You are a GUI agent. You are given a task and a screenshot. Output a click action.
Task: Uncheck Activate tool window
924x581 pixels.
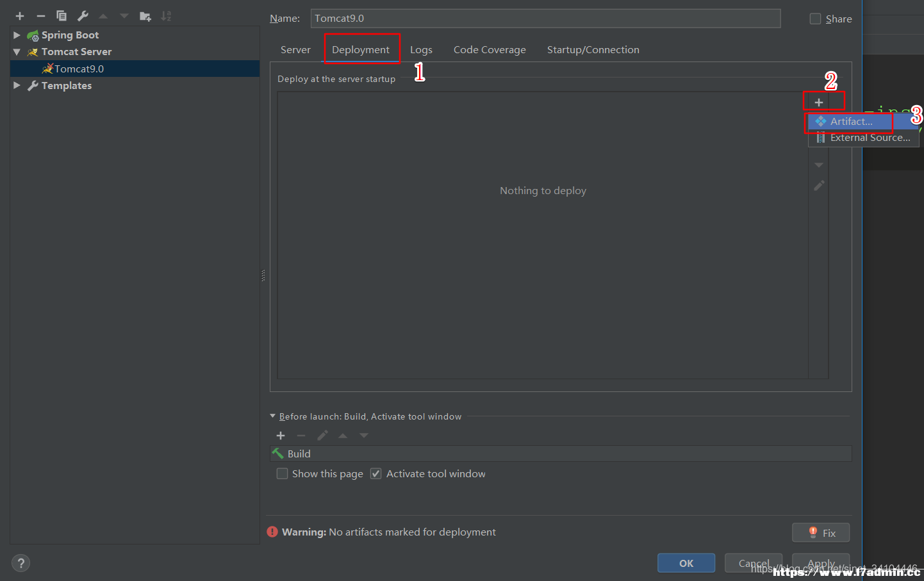(x=376, y=473)
